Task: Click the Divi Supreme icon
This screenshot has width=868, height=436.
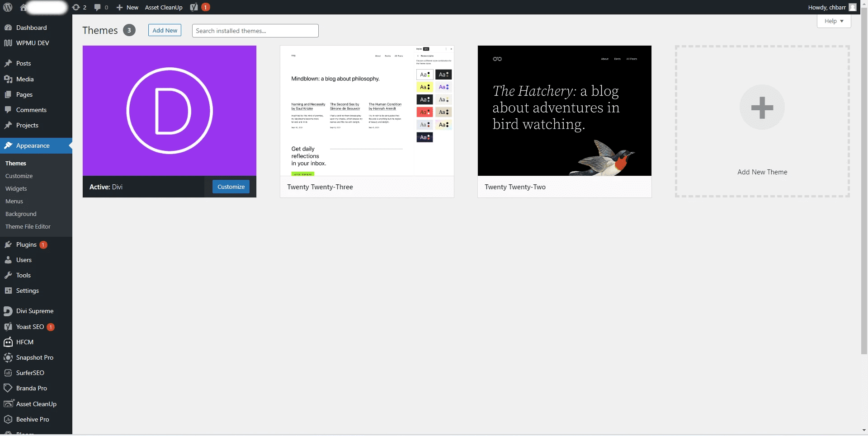Action: point(8,311)
